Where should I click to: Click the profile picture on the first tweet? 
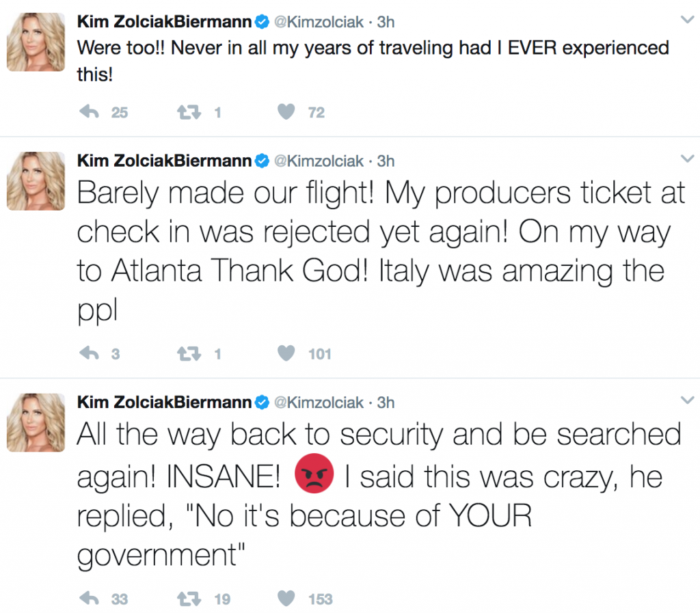click(36, 42)
